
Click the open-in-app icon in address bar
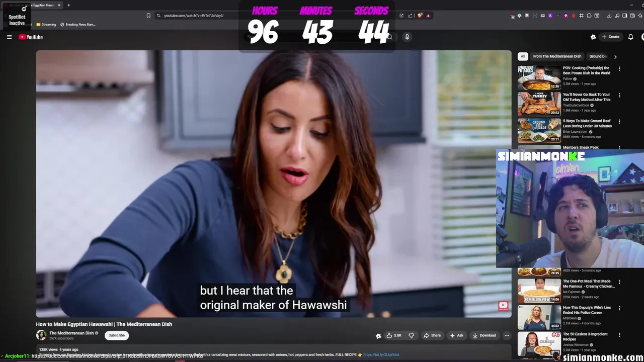tap(401, 16)
